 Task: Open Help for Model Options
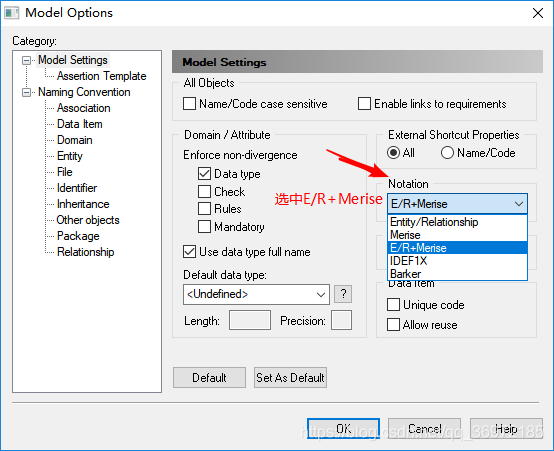[x=506, y=429]
